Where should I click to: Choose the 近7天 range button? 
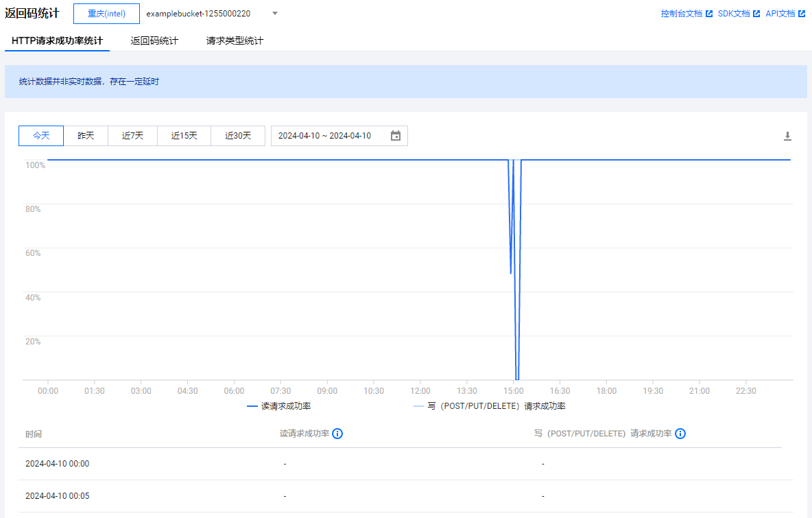[132, 136]
